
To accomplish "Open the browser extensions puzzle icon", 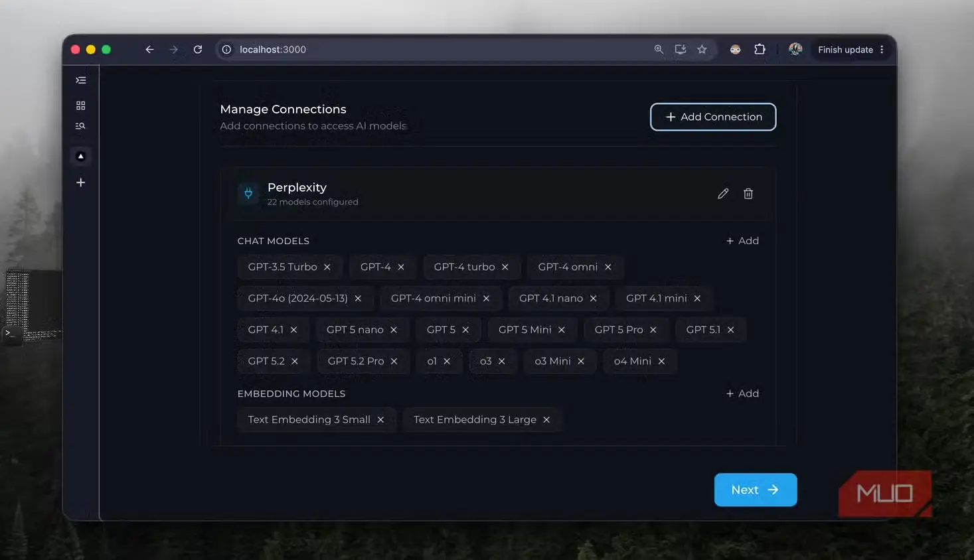I will pos(760,50).
